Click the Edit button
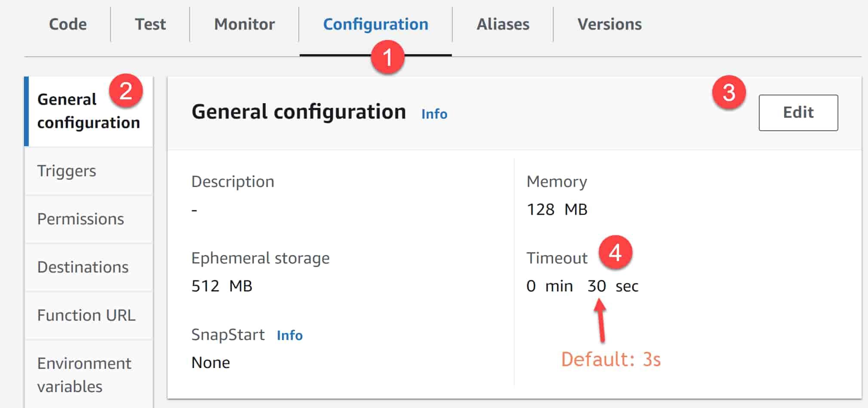 click(x=798, y=113)
